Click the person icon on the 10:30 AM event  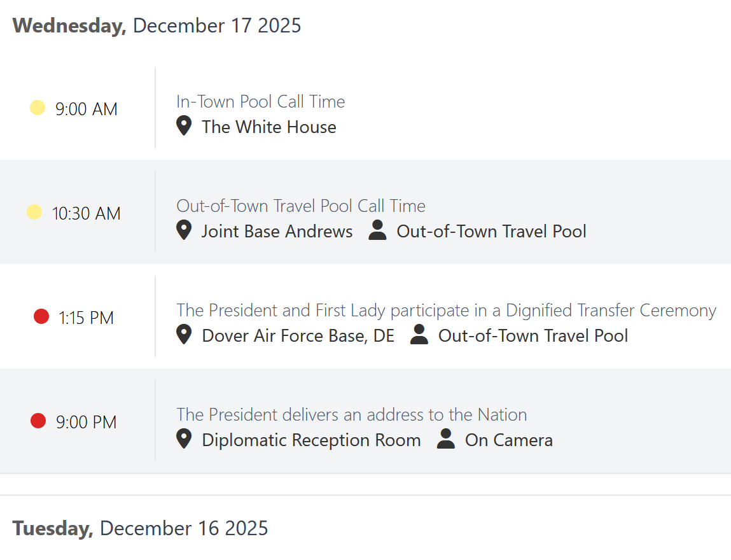click(377, 230)
